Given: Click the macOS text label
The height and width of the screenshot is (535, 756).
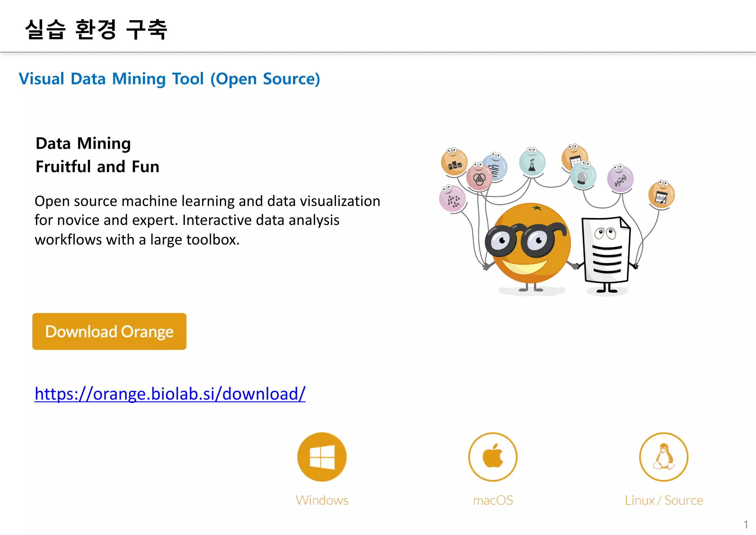Looking at the screenshot, I should 493,500.
